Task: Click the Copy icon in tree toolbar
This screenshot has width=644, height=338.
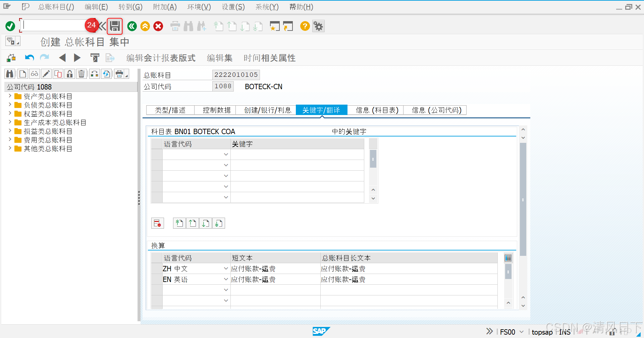Action: pyautogui.click(x=58, y=74)
